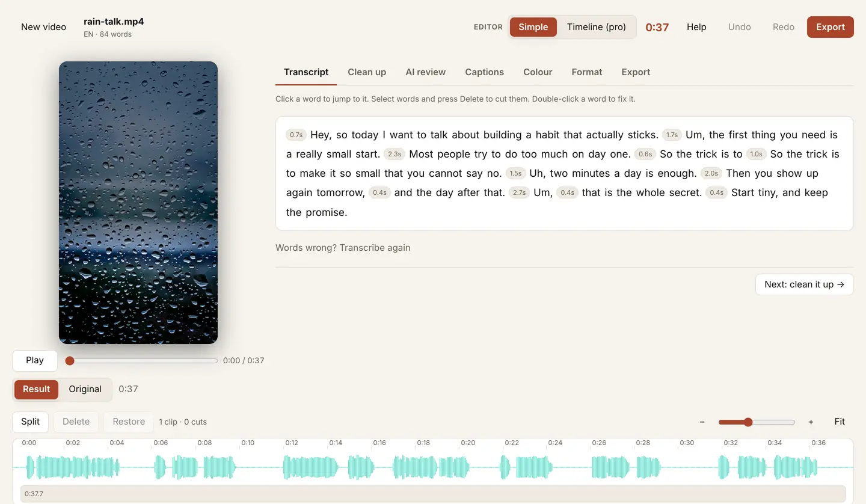Open the Export tab in tab row

tap(636, 72)
